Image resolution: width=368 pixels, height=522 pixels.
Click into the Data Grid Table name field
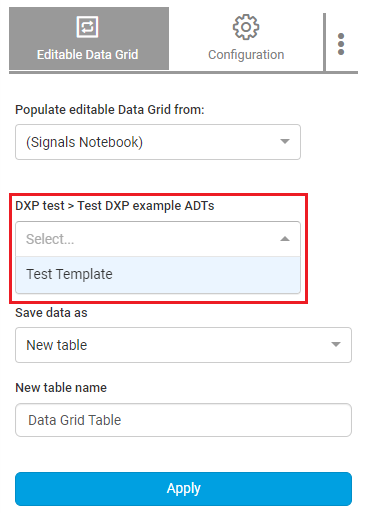[183, 420]
